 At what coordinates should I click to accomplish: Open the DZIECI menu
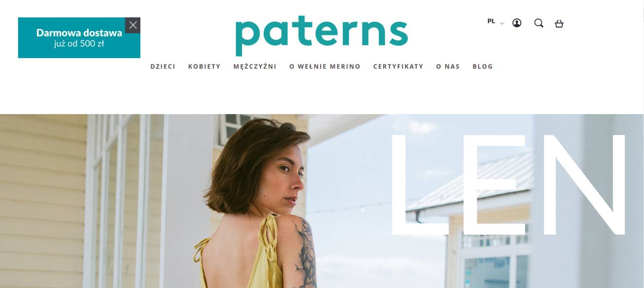coord(163,66)
